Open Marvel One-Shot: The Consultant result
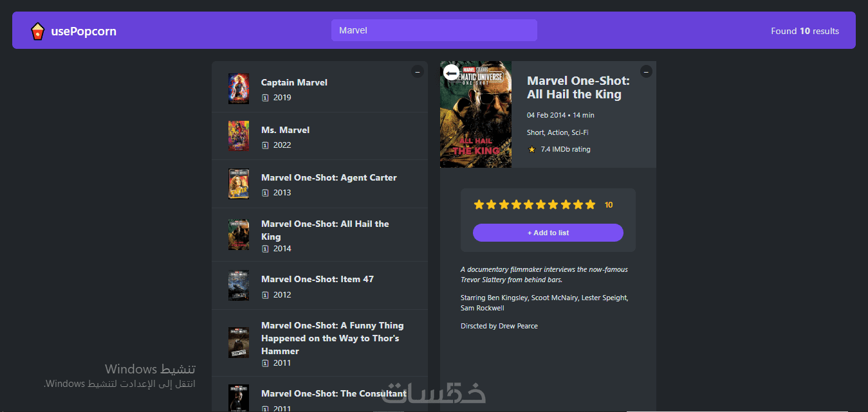This screenshot has width=868, height=412. click(320, 395)
